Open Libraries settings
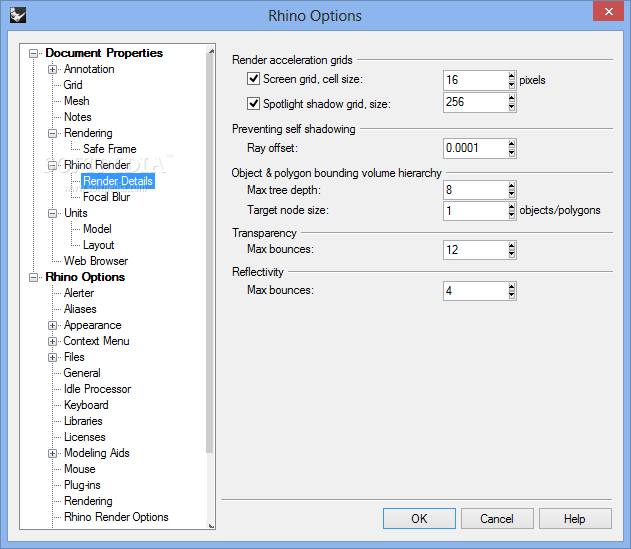The image size is (631, 549). (x=83, y=421)
